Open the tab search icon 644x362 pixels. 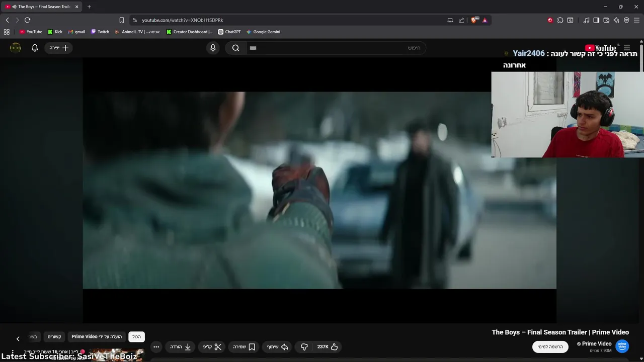click(x=570, y=20)
